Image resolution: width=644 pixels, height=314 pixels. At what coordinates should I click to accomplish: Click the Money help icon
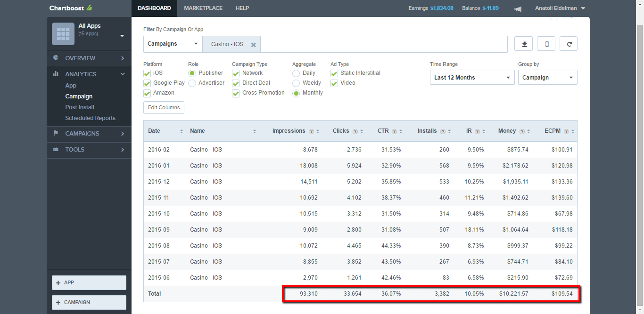[x=522, y=131]
